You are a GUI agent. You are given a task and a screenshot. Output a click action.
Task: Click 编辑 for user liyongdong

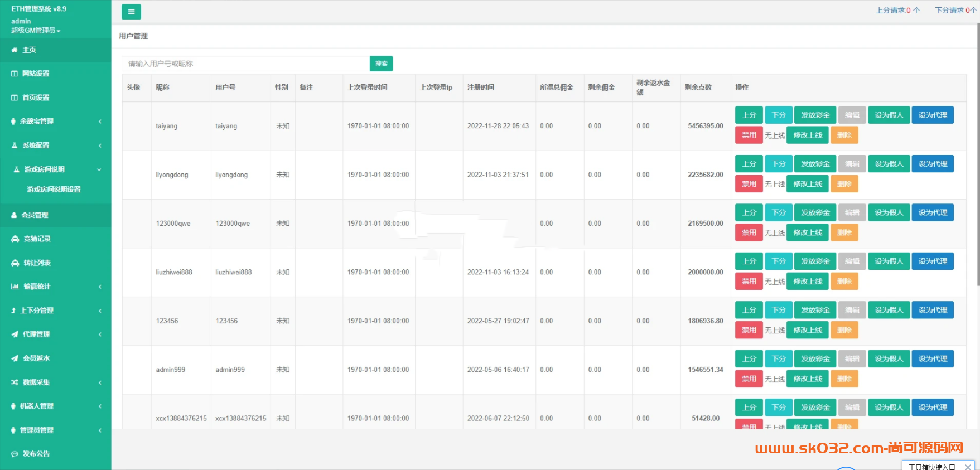click(x=852, y=164)
